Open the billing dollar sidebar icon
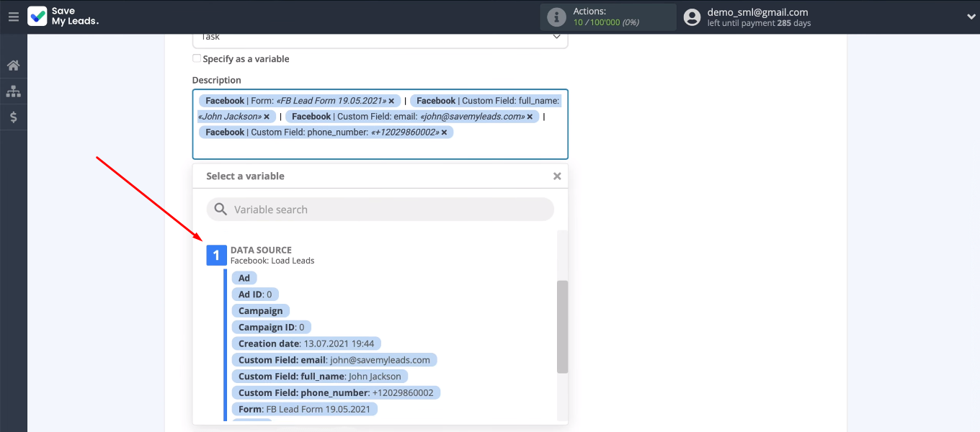The width and height of the screenshot is (980, 432). tap(13, 117)
